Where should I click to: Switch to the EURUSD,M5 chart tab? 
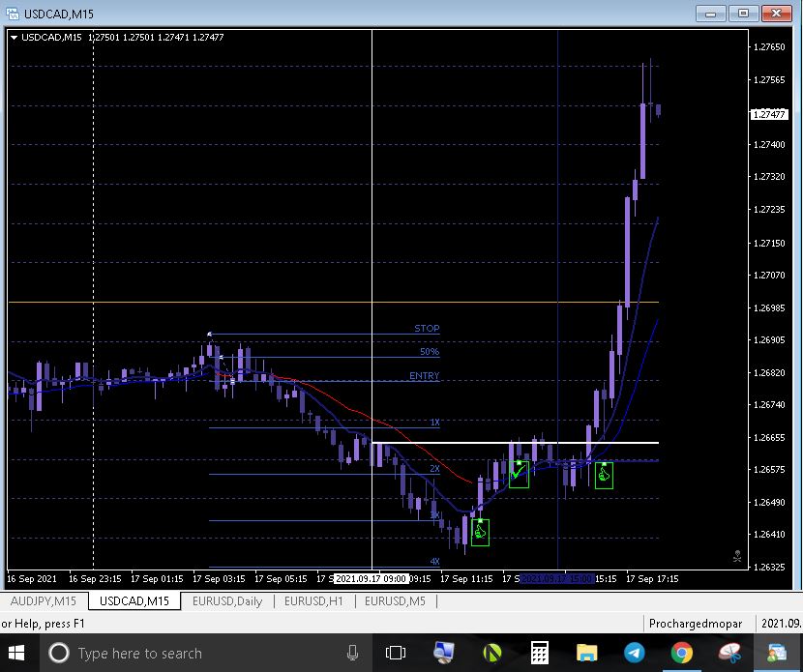pos(395,600)
